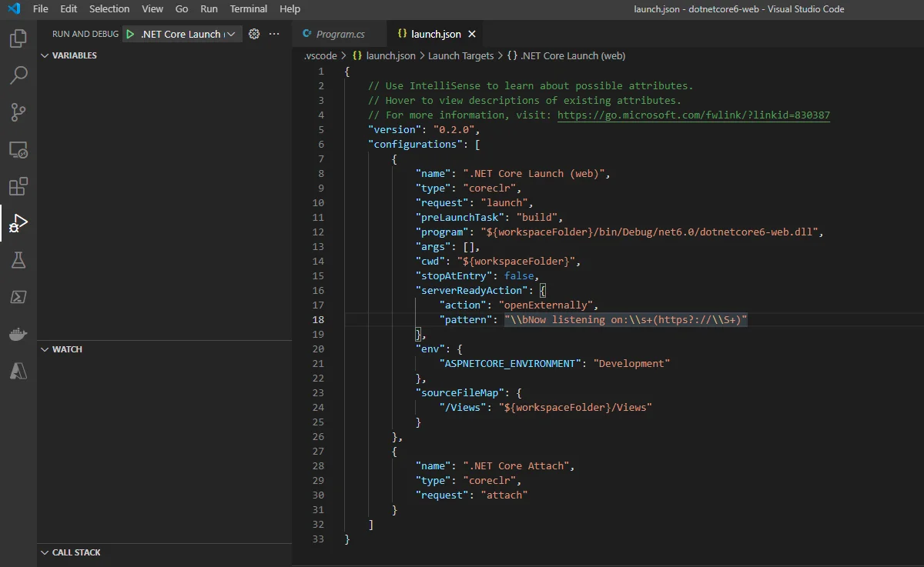Open the Search view icon
Image resolution: width=924 pixels, height=567 pixels.
pos(18,75)
